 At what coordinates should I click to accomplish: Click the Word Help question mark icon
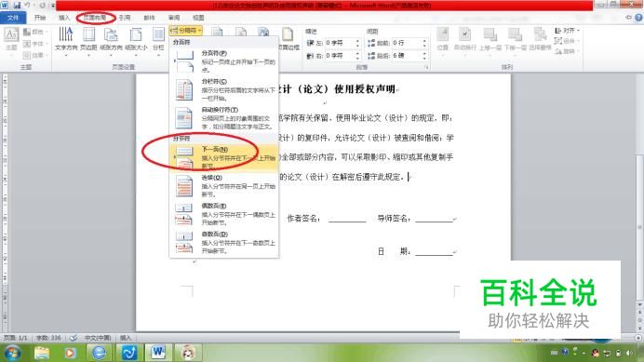(638, 18)
